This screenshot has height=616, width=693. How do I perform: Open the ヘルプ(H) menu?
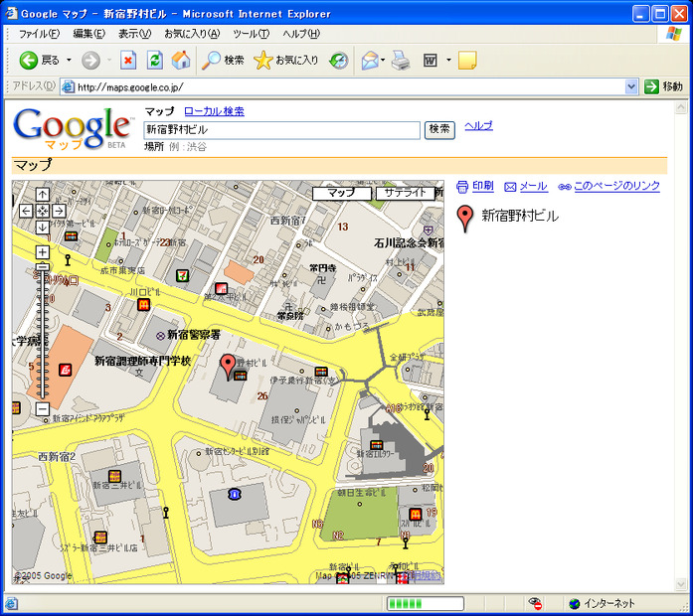(x=301, y=34)
